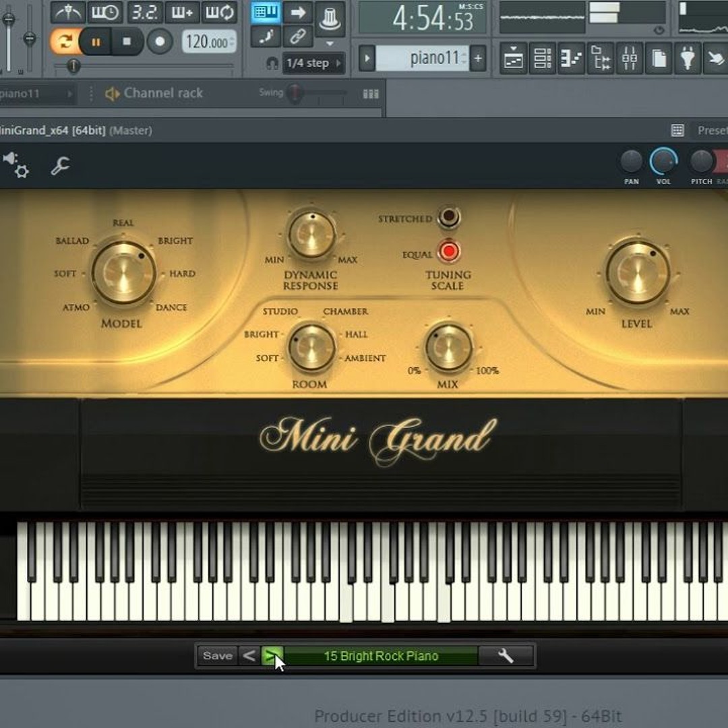Click the Mini Grand preset wrench icon

click(506, 656)
